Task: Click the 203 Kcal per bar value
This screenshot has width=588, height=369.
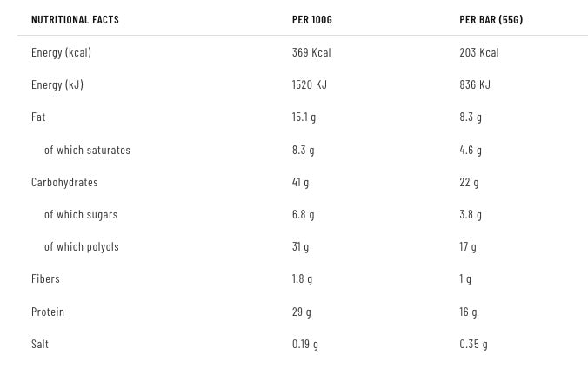Action: [478, 52]
